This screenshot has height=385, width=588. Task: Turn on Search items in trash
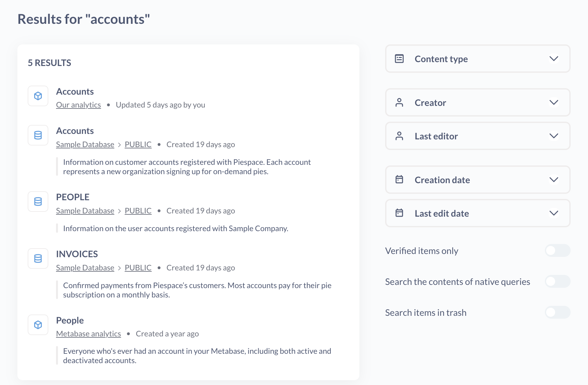point(557,312)
